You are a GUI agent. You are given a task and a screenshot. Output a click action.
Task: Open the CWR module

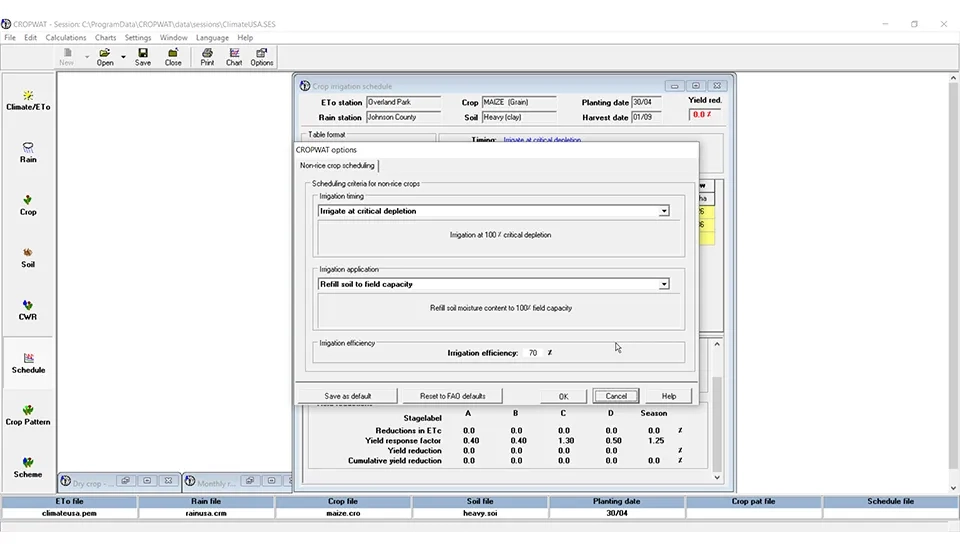[x=28, y=310]
